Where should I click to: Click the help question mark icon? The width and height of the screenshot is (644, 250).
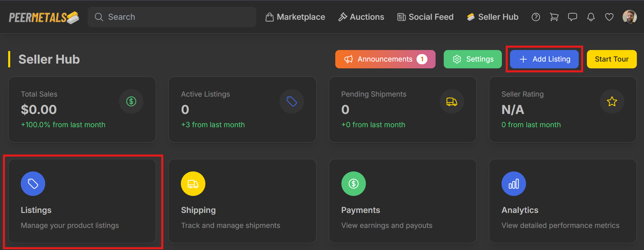536,17
